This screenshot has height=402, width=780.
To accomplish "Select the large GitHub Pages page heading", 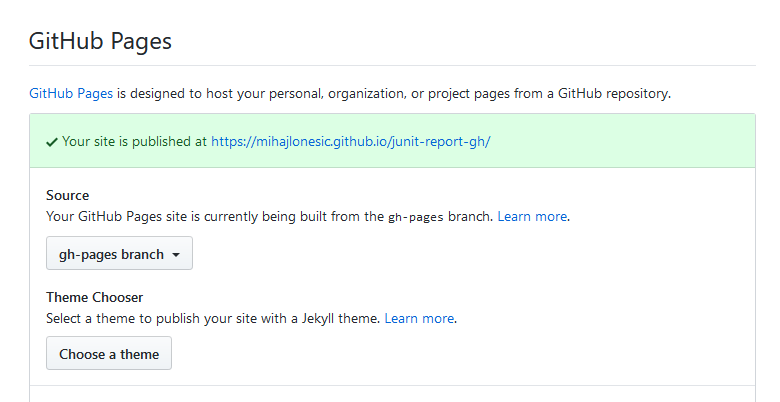I will click(x=100, y=42).
